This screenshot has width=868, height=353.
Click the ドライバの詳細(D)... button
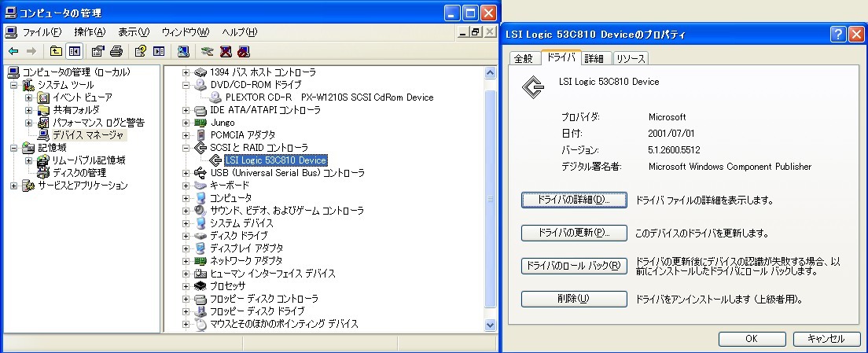[574, 200]
